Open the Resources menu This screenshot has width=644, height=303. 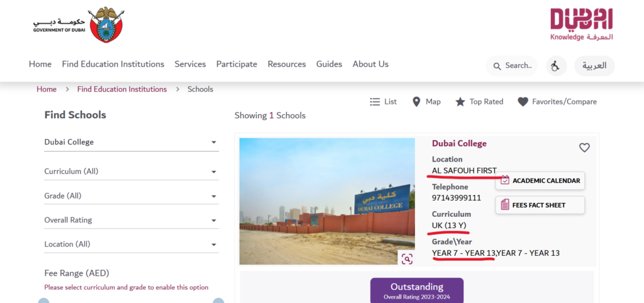[x=287, y=64]
